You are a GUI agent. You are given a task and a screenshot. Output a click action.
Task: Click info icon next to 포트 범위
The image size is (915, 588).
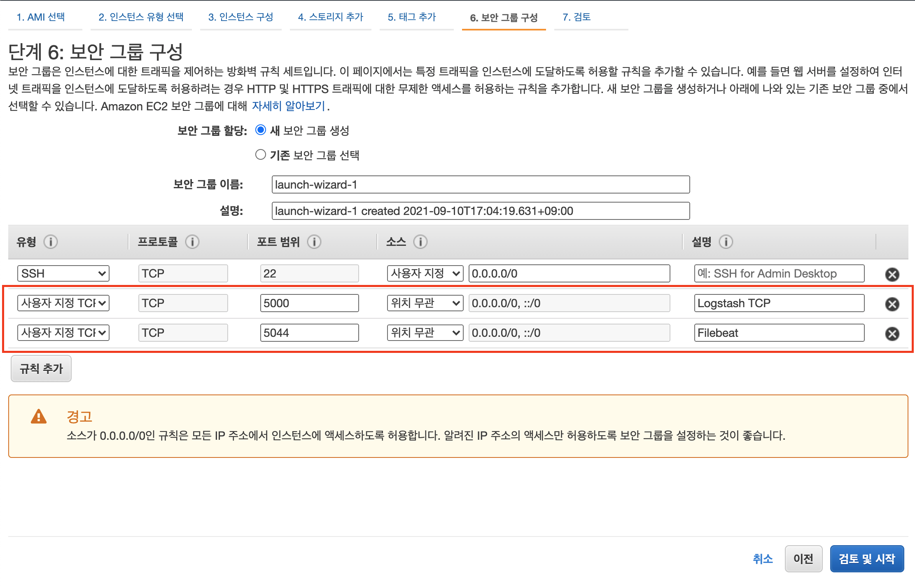(314, 242)
